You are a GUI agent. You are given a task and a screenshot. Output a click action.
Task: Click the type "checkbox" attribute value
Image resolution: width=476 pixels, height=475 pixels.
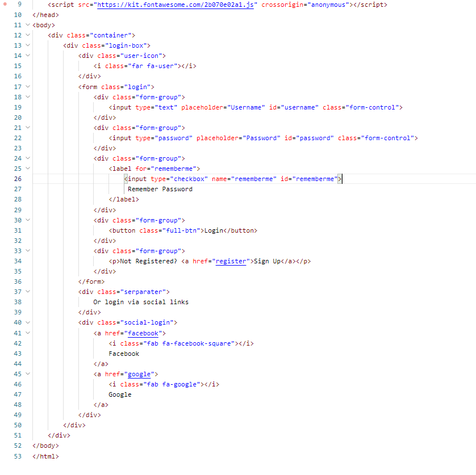[x=189, y=179]
